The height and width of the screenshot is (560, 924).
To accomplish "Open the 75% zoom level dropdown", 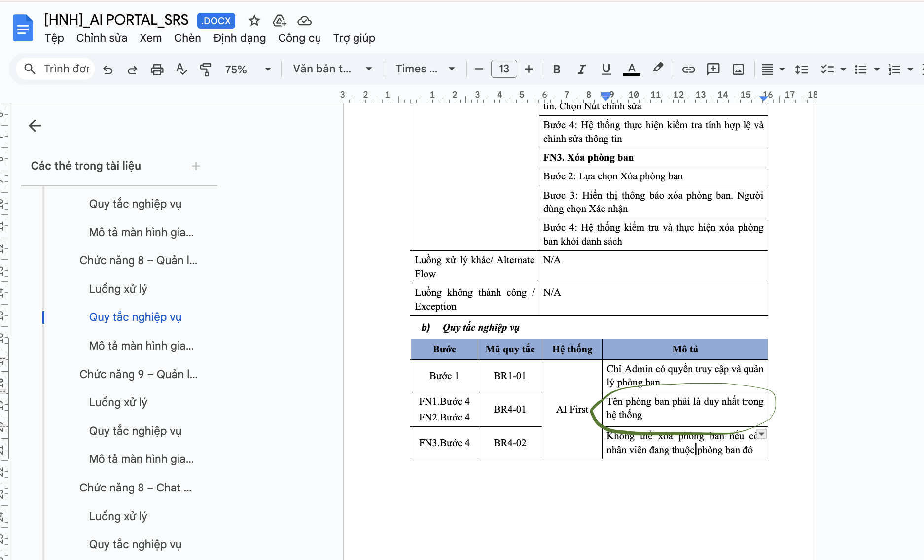I will tap(248, 70).
